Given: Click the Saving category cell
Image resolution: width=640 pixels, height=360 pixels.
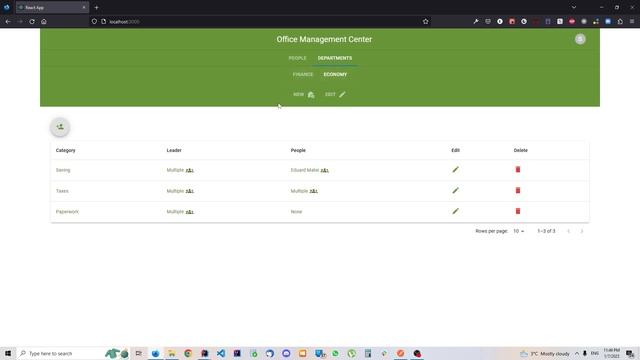Looking at the screenshot, I should tap(63, 170).
